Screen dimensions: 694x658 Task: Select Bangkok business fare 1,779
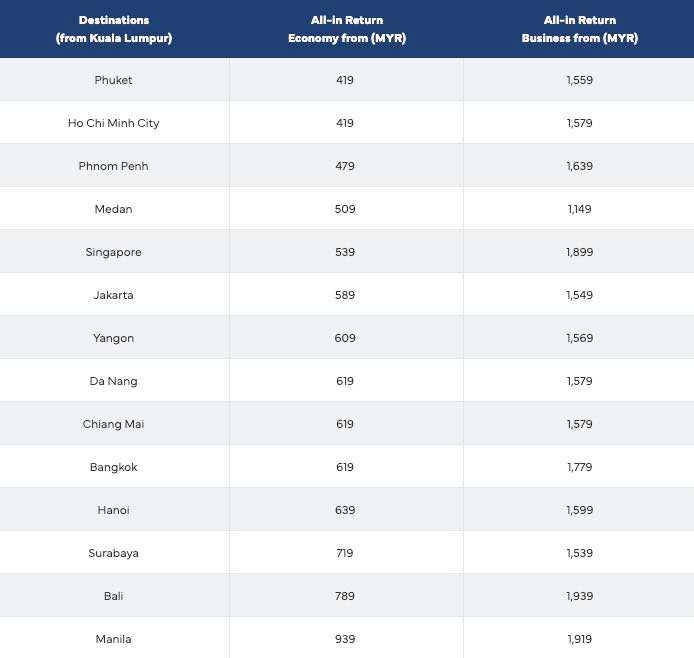[x=579, y=467]
